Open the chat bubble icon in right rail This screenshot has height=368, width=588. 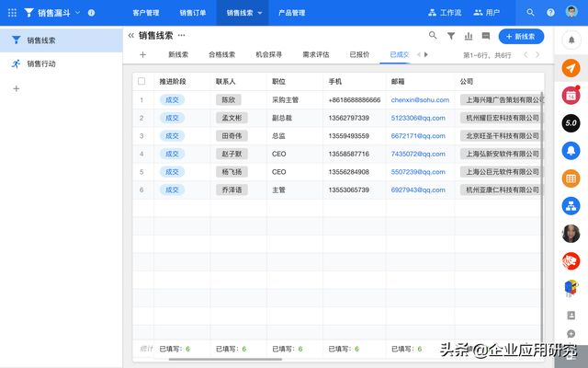[571, 333]
